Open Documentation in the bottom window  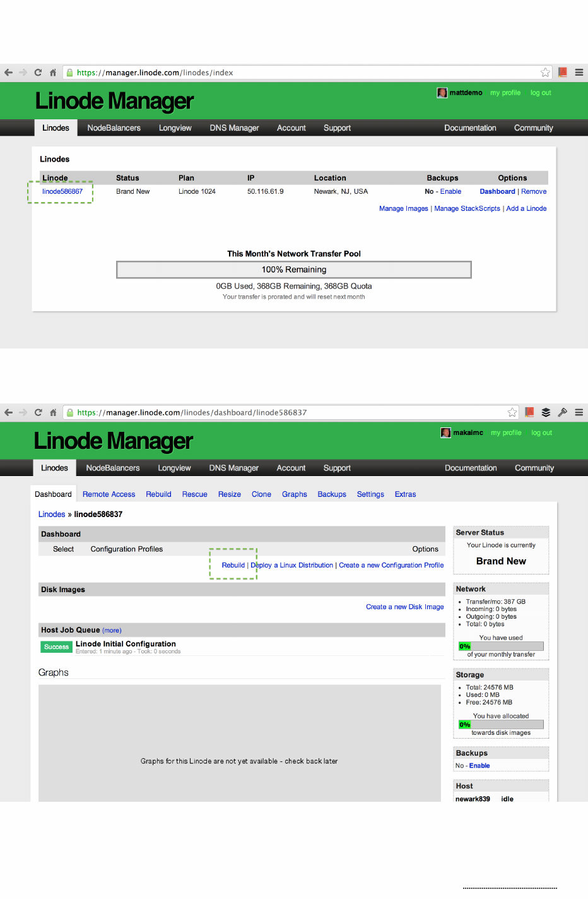click(471, 468)
